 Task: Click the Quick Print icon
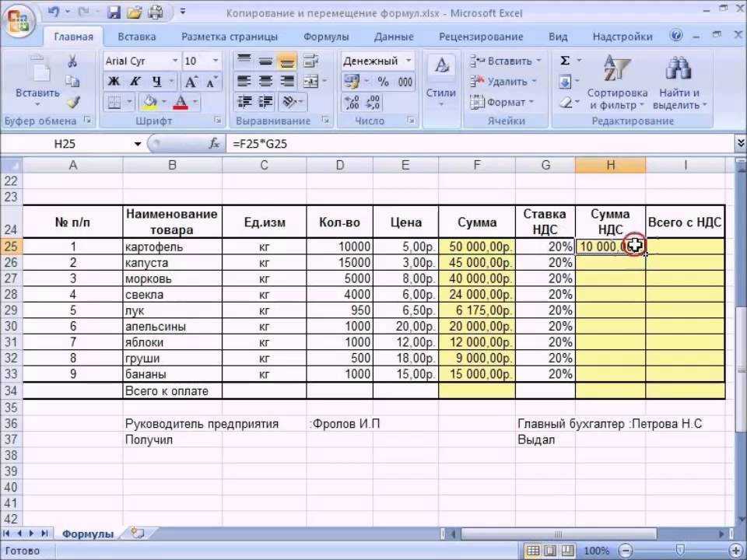click(156, 12)
